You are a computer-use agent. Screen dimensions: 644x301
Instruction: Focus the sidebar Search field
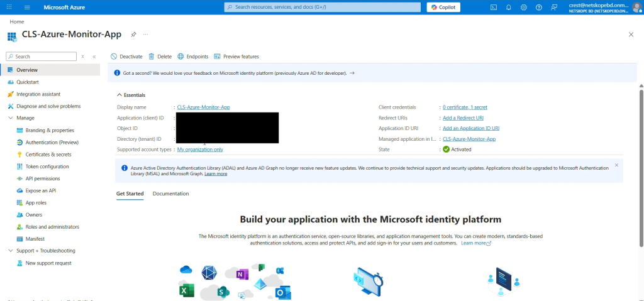tap(41, 57)
